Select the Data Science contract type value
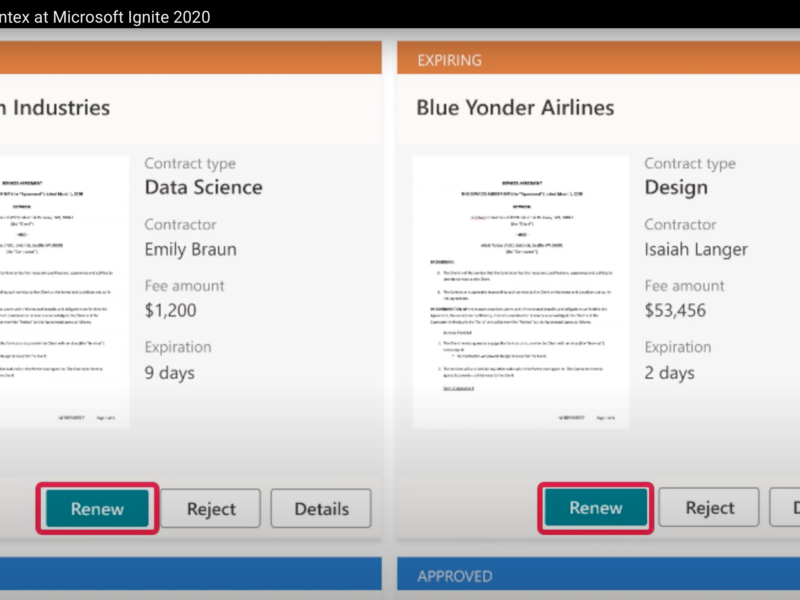 204,187
